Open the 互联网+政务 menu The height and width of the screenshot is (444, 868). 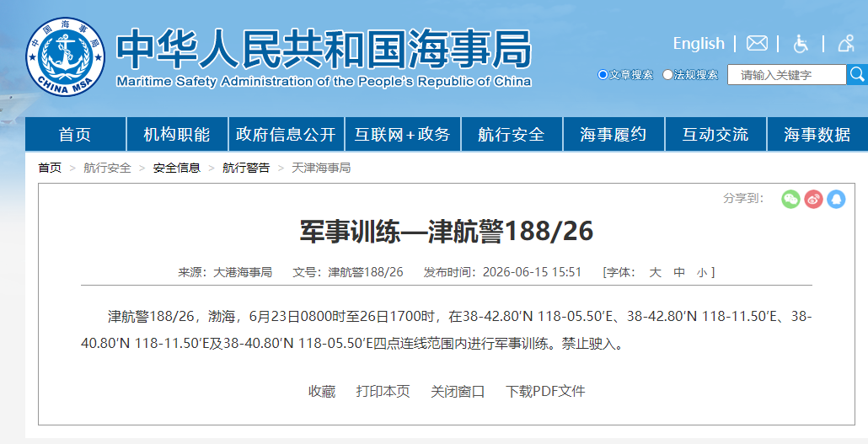click(403, 134)
